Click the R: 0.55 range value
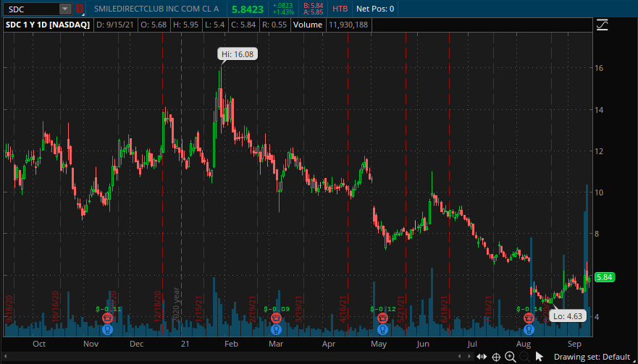The height and width of the screenshot is (364, 638). [274, 25]
